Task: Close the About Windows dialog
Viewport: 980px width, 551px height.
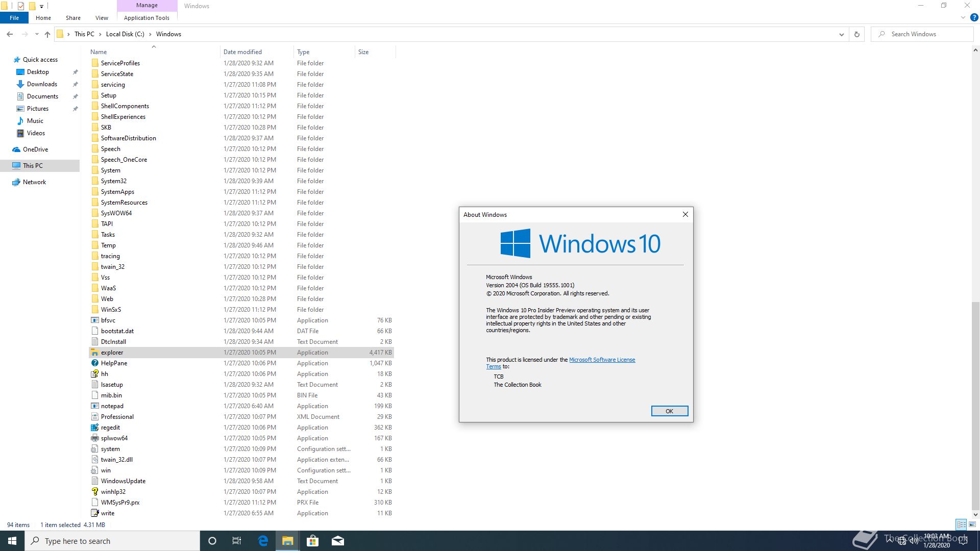Action: click(x=685, y=214)
